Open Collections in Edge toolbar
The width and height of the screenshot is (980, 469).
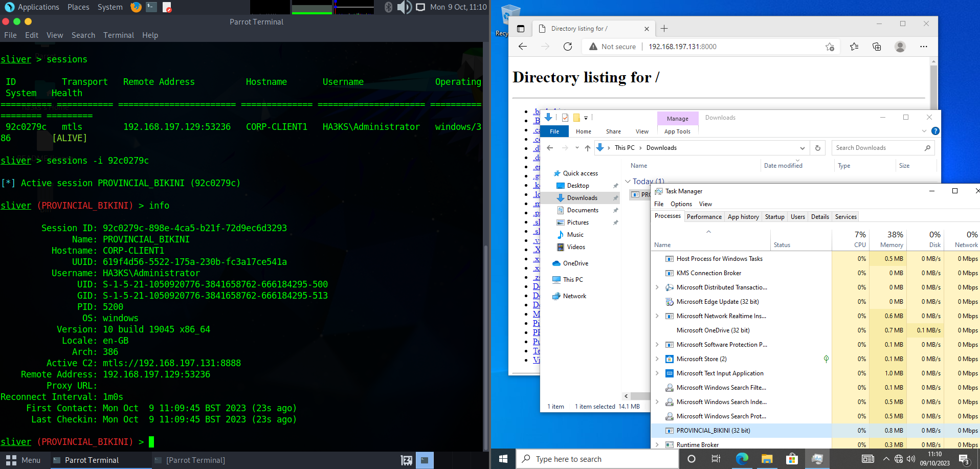(877, 47)
